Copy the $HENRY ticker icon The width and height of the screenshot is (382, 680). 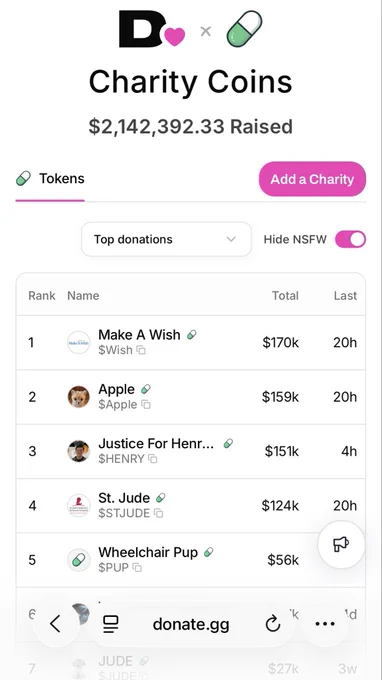(x=153, y=459)
